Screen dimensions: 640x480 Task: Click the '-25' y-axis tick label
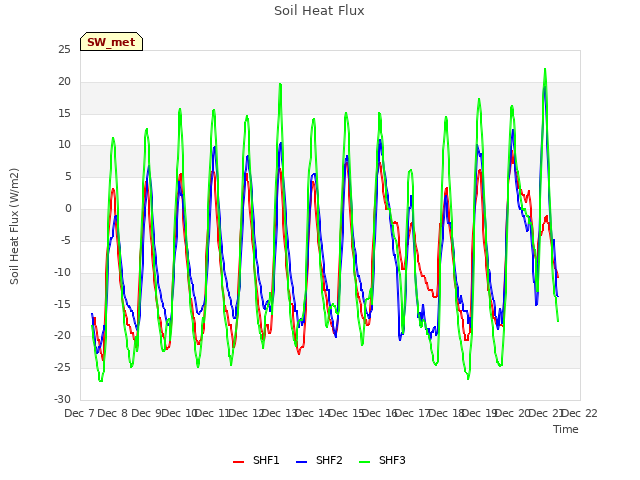62,367
